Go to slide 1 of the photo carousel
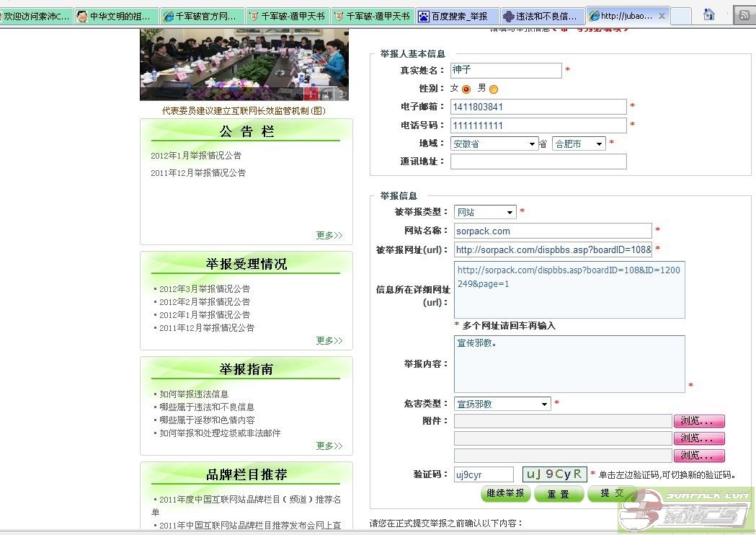Screen dimensions: 756x535 pos(311,94)
